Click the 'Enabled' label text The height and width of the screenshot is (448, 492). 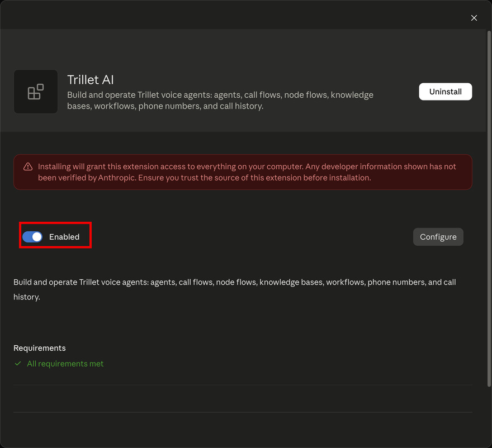click(64, 237)
